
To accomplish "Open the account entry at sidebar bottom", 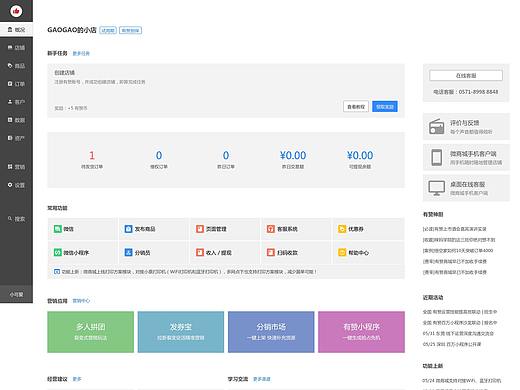I will [x=16, y=294].
